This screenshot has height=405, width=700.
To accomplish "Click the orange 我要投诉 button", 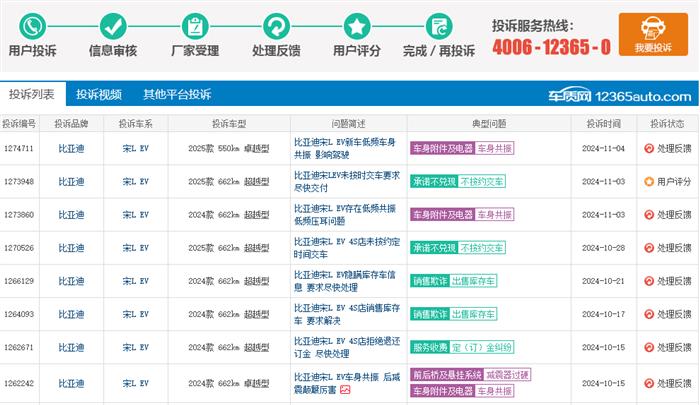I will 653,34.
